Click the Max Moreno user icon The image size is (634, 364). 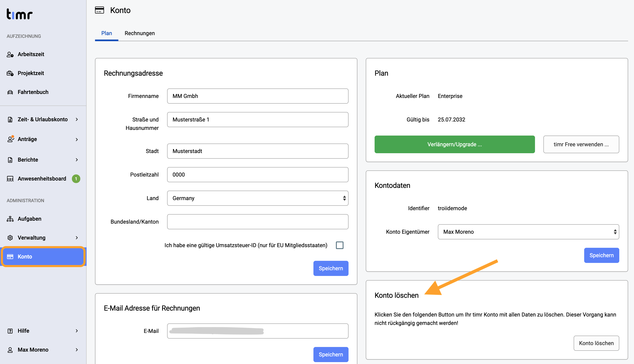coord(10,350)
